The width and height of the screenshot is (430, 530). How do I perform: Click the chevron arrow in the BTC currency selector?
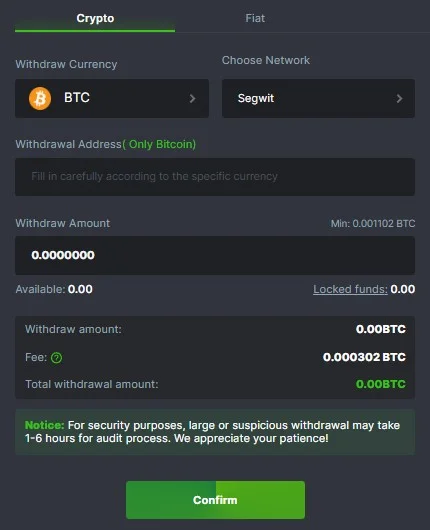(192, 98)
